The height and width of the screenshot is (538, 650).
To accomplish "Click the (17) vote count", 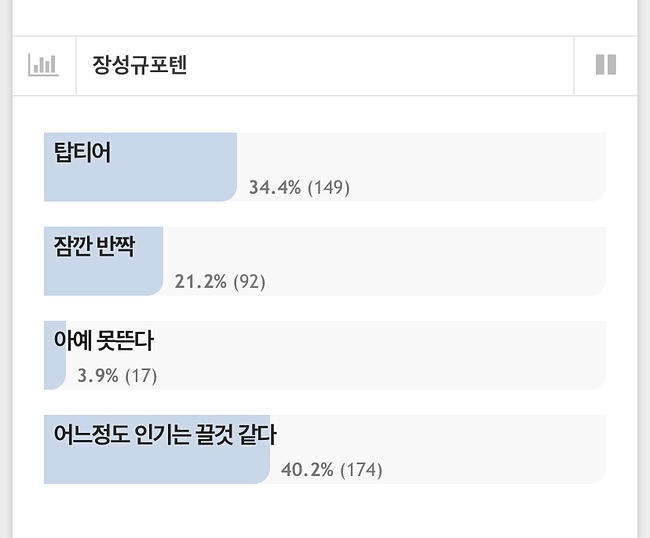I will 141,376.
